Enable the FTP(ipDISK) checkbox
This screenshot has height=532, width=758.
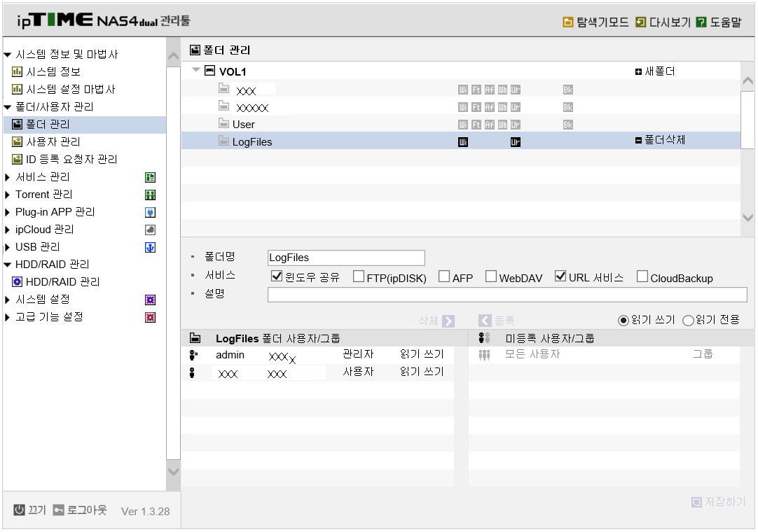point(358,276)
